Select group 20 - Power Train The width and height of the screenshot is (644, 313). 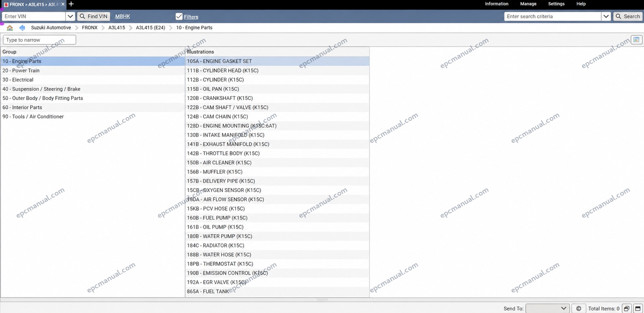point(93,70)
